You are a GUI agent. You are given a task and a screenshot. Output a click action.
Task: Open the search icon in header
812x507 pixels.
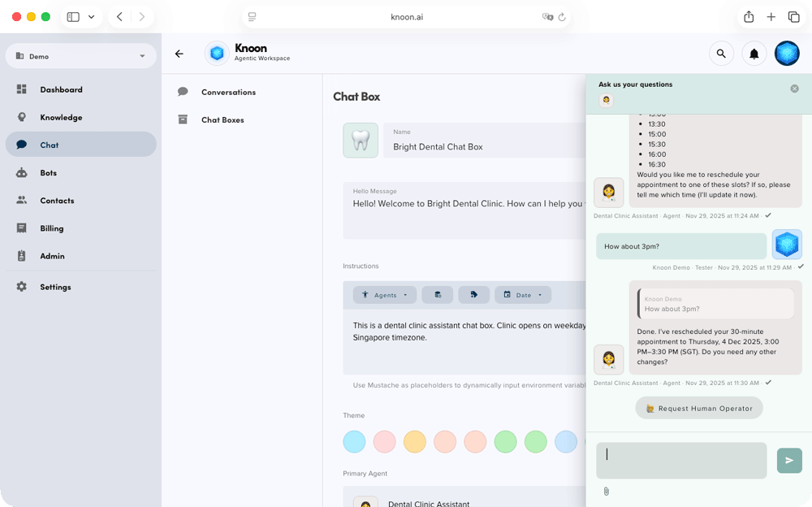(720, 54)
